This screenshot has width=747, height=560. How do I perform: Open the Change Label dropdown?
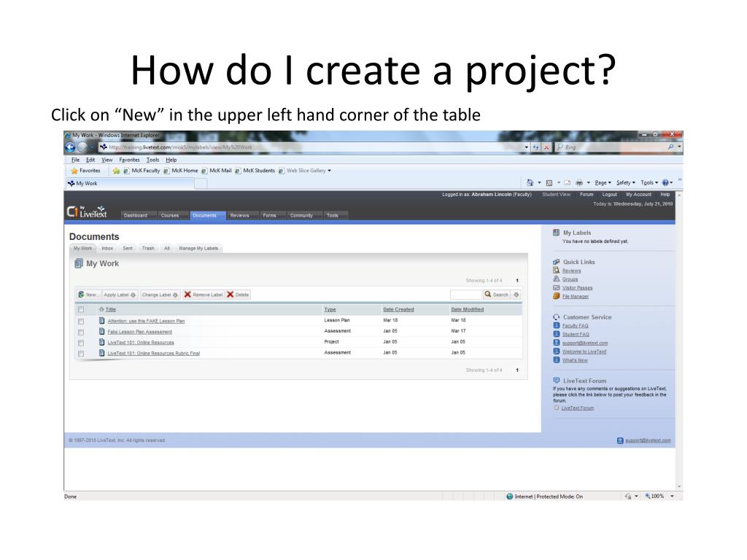(160, 295)
